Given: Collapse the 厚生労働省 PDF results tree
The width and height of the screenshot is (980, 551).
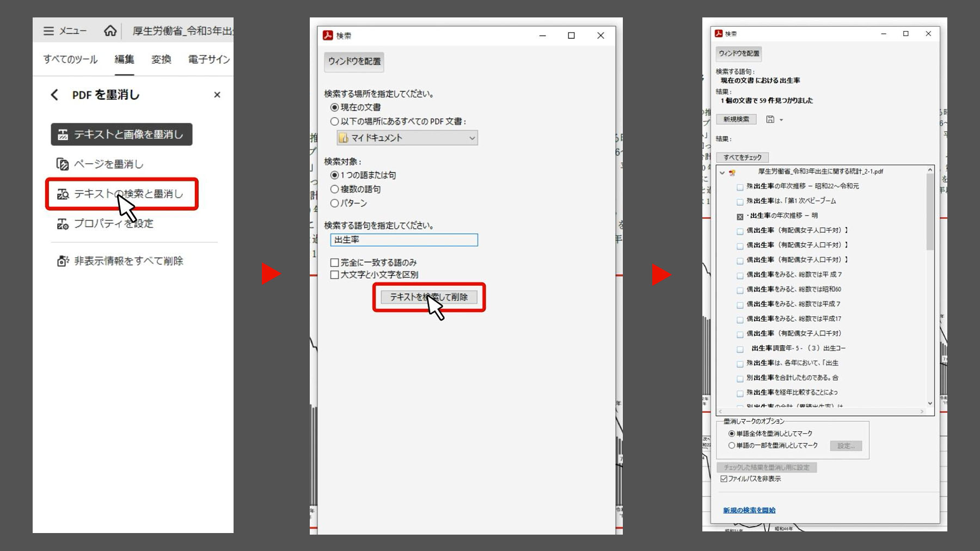Looking at the screenshot, I should (722, 172).
